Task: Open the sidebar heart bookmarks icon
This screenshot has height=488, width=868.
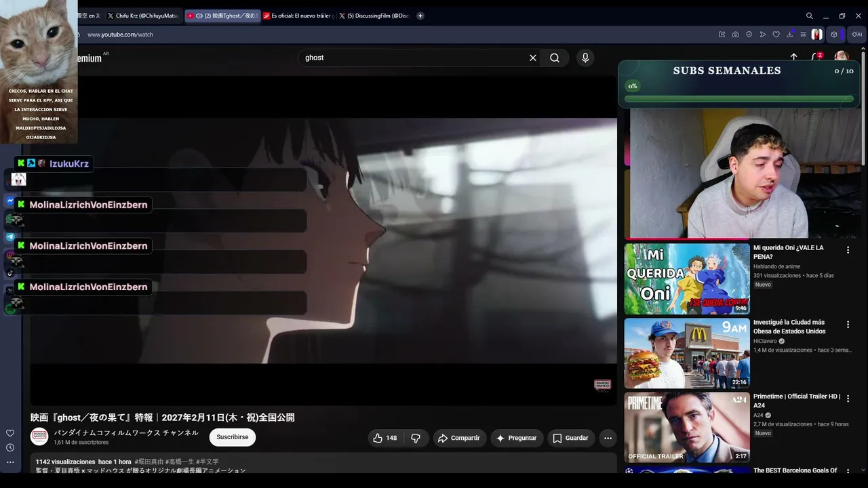Action: (10, 433)
